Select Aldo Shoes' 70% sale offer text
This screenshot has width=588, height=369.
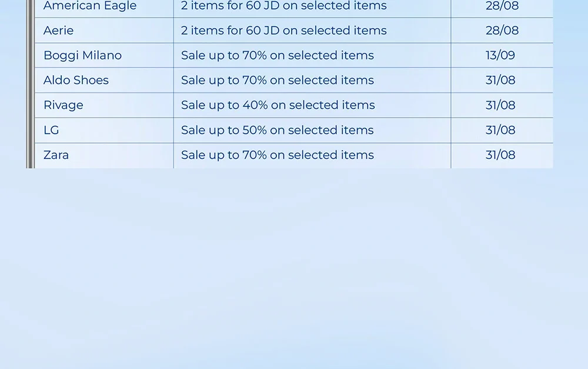tap(278, 80)
